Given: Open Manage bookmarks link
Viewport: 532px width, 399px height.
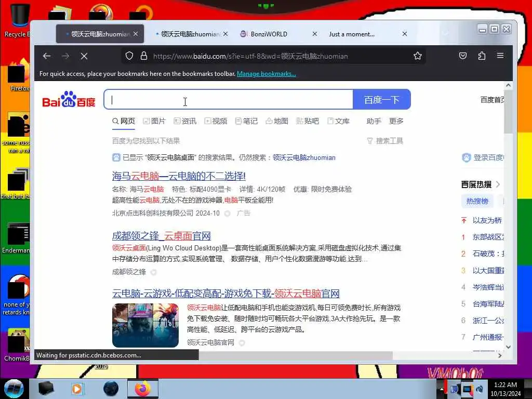Looking at the screenshot, I should pyautogui.click(x=267, y=74).
